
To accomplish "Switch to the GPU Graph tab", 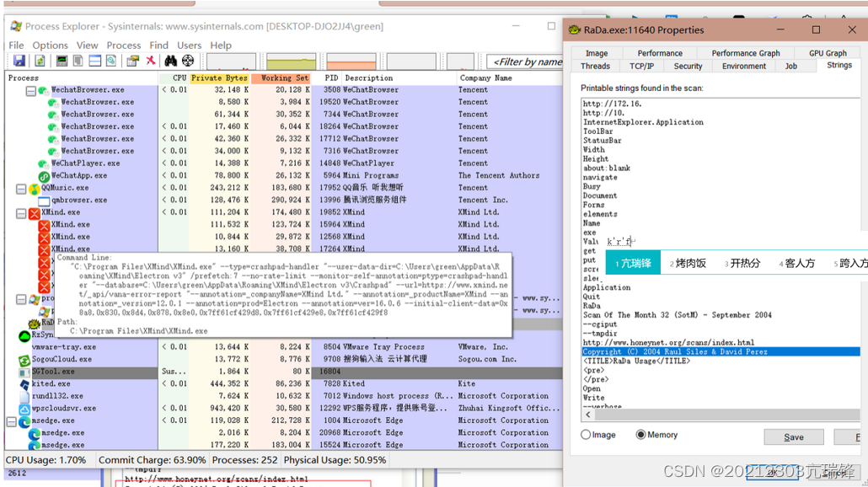I will (x=828, y=53).
